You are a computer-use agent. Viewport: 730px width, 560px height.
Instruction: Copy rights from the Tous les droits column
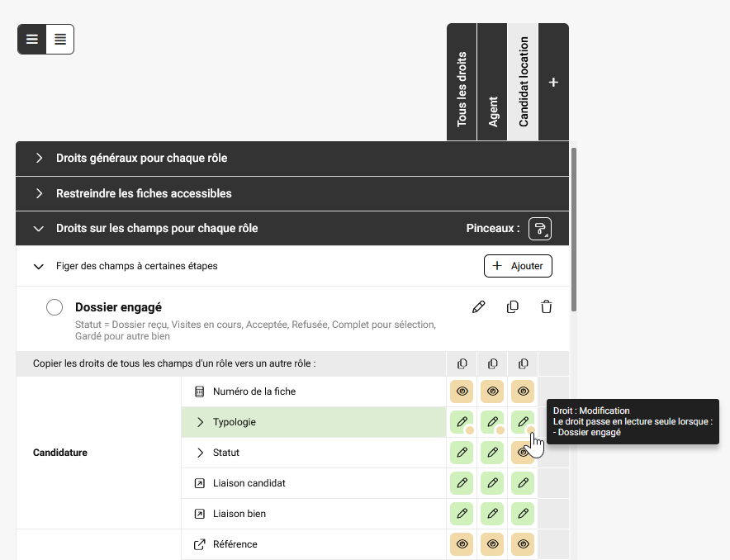click(x=462, y=363)
